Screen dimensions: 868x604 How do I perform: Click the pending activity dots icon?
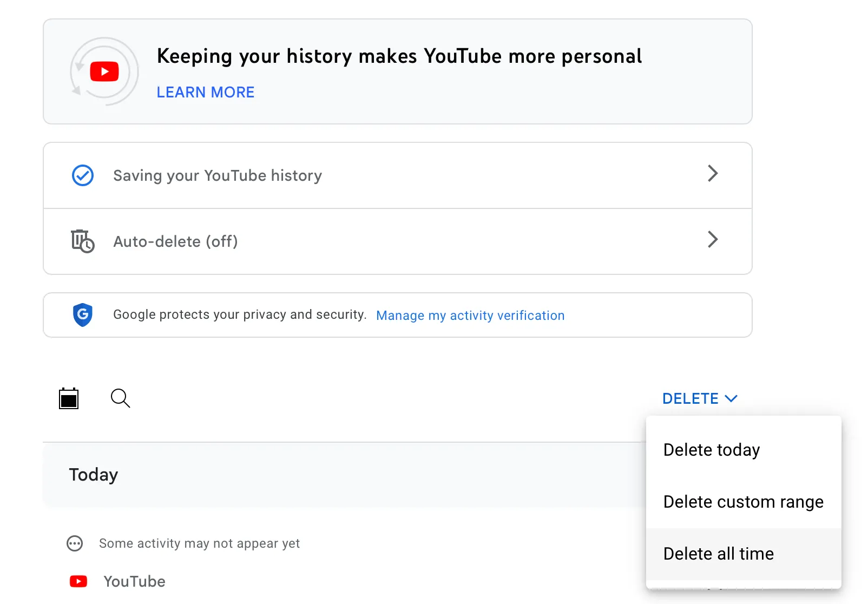[75, 543]
